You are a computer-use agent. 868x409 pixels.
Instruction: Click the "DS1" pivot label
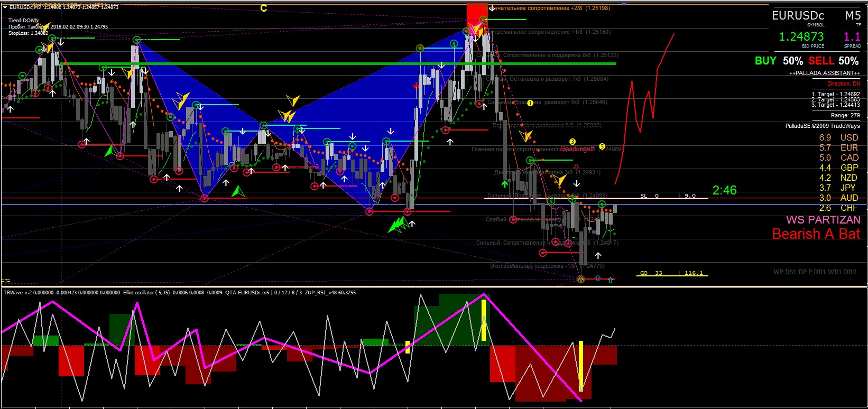[791, 272]
